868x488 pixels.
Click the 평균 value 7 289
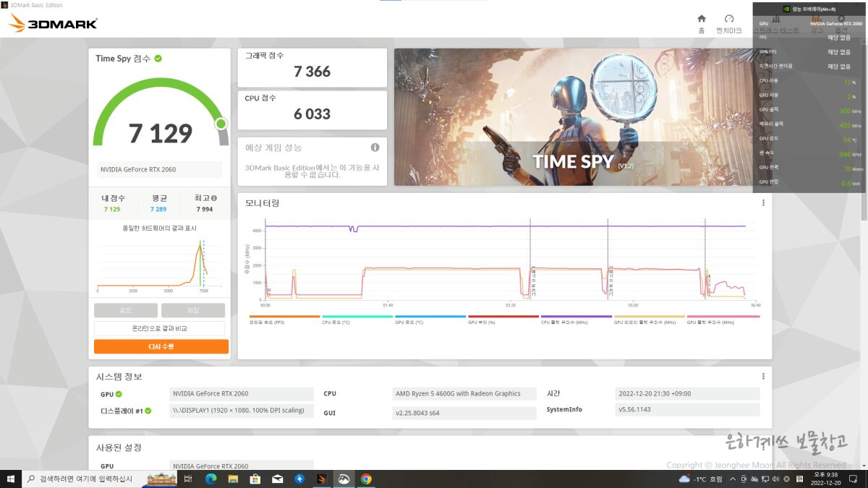(x=158, y=209)
